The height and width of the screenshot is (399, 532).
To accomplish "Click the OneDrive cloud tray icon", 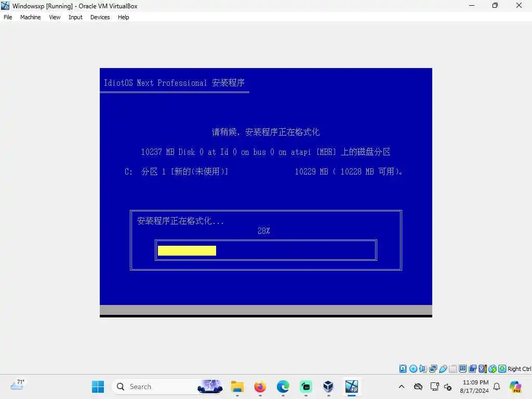I will coord(418,387).
